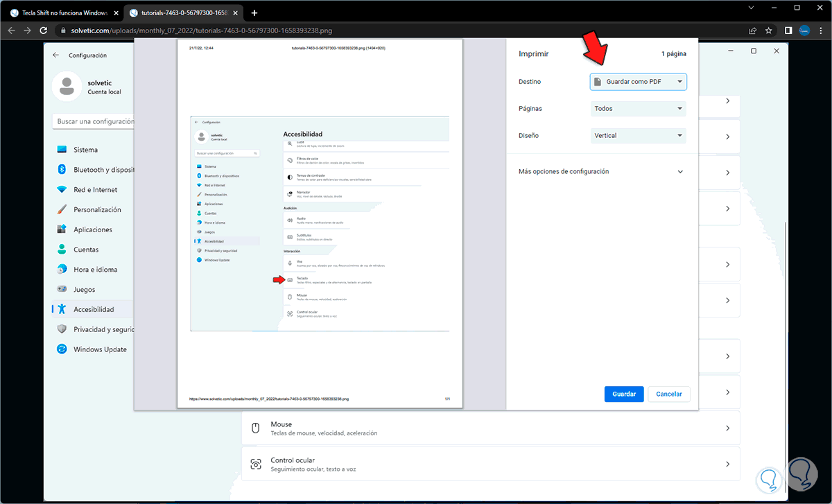Select Aplicaciones in settings sidebar

pyautogui.click(x=93, y=229)
